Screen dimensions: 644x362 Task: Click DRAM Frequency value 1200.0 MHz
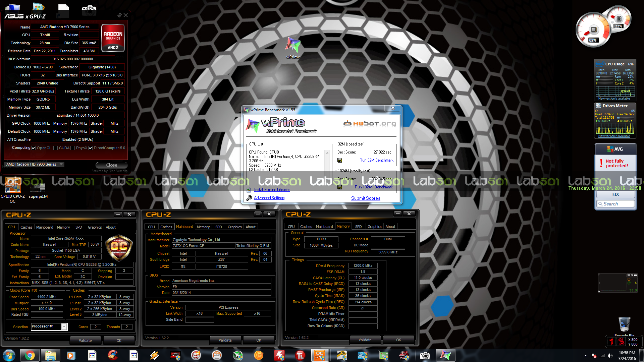[x=363, y=265]
